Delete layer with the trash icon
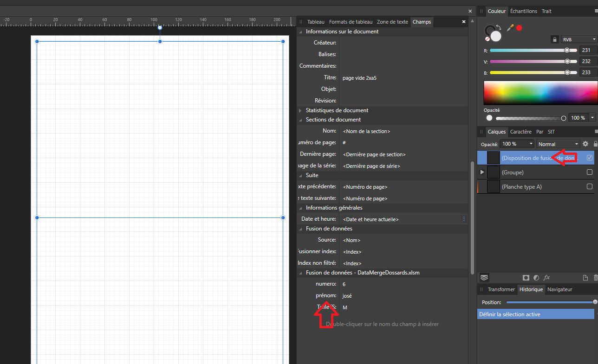Image resolution: width=598 pixels, height=364 pixels. [x=596, y=278]
